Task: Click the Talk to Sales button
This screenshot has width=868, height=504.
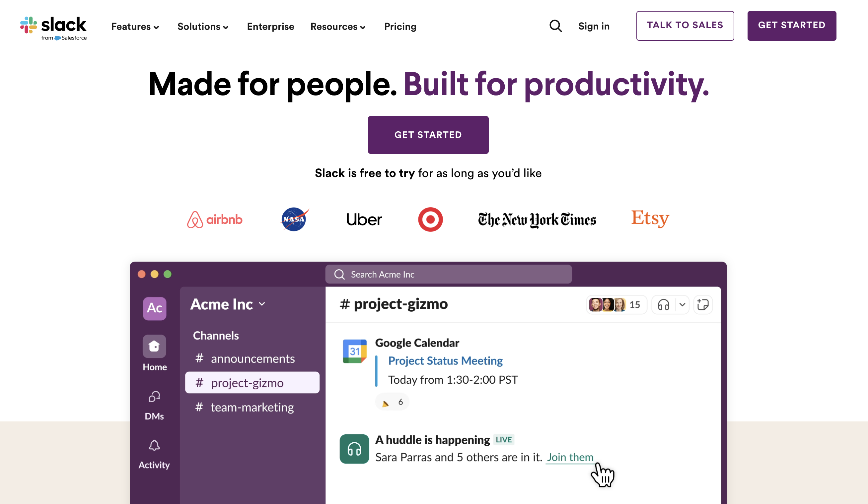Action: (685, 26)
